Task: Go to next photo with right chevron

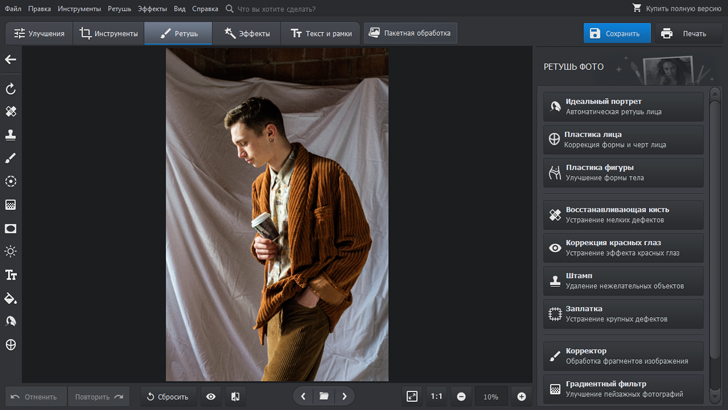Action: (x=345, y=397)
